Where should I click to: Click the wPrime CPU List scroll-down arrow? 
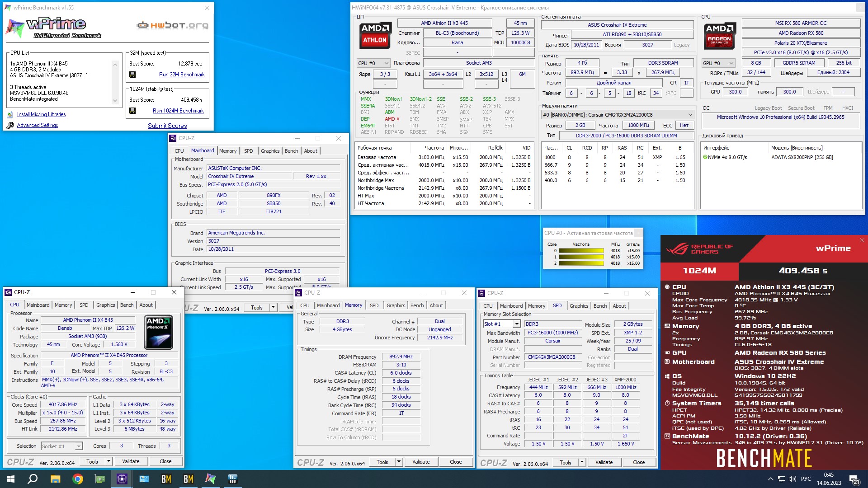[x=115, y=101]
